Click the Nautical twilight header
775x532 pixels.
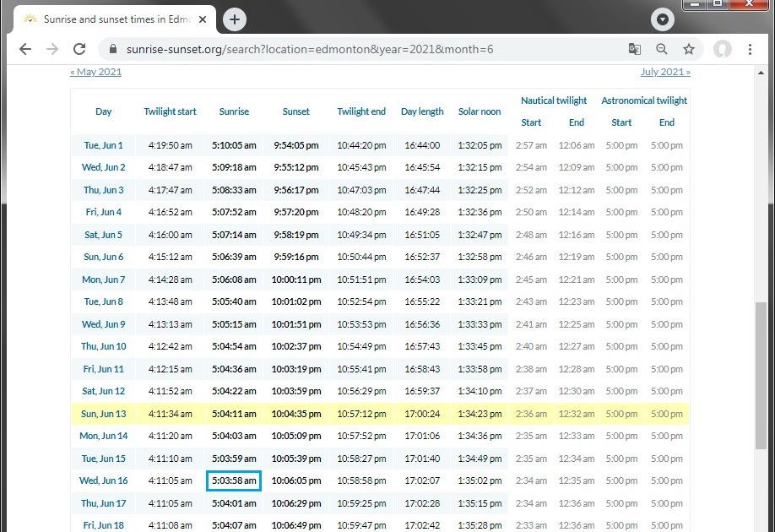(x=554, y=100)
